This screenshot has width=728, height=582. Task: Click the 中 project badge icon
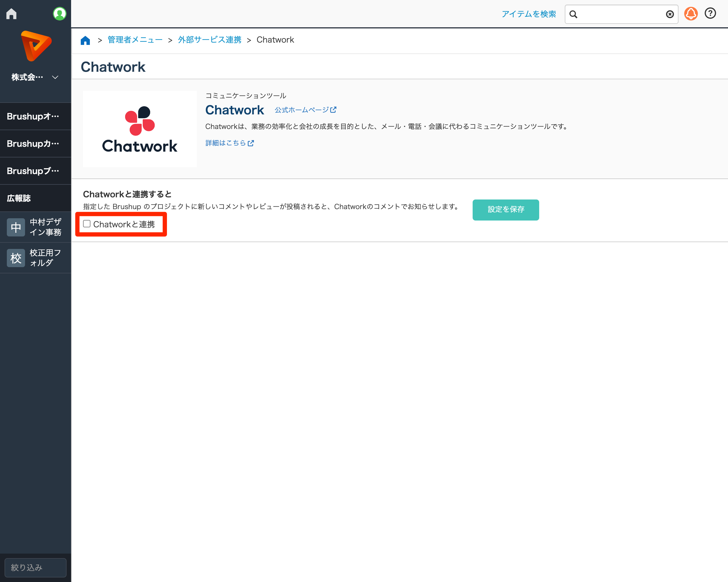point(16,227)
